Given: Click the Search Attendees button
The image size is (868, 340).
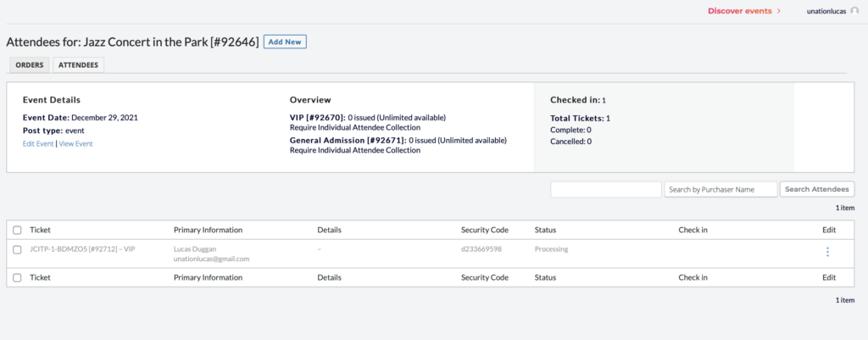Looking at the screenshot, I should coord(817,189).
